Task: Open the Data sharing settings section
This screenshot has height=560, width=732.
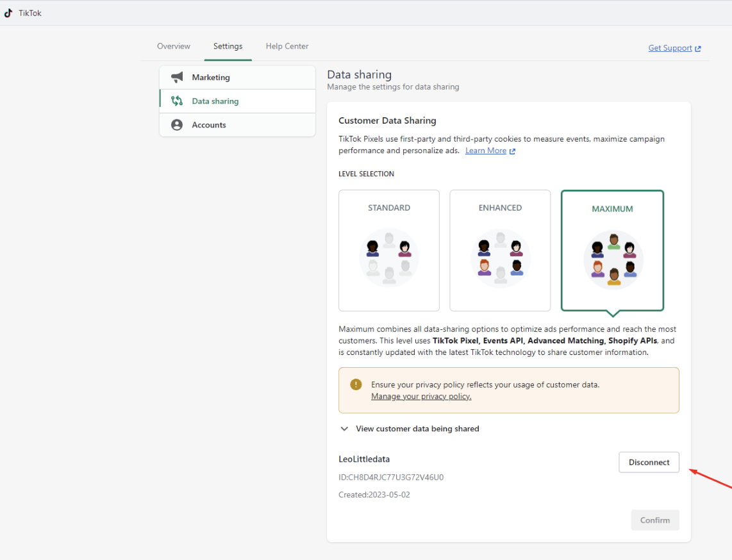Action: point(238,101)
